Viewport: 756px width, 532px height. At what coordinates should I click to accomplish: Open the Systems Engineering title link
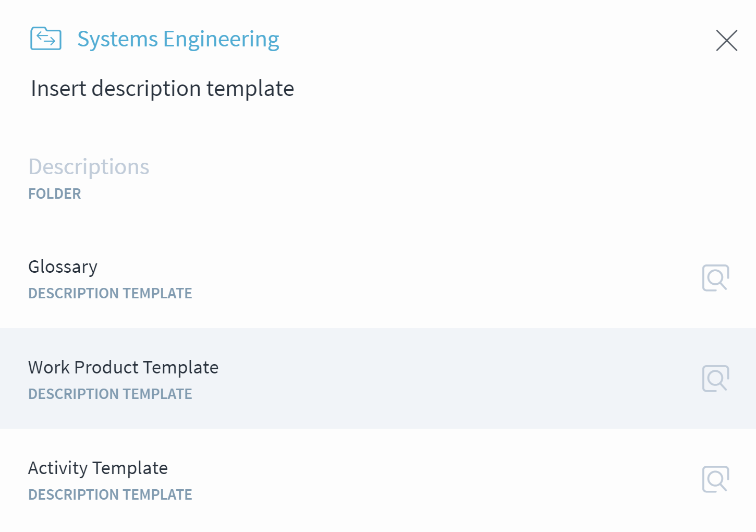pos(178,40)
